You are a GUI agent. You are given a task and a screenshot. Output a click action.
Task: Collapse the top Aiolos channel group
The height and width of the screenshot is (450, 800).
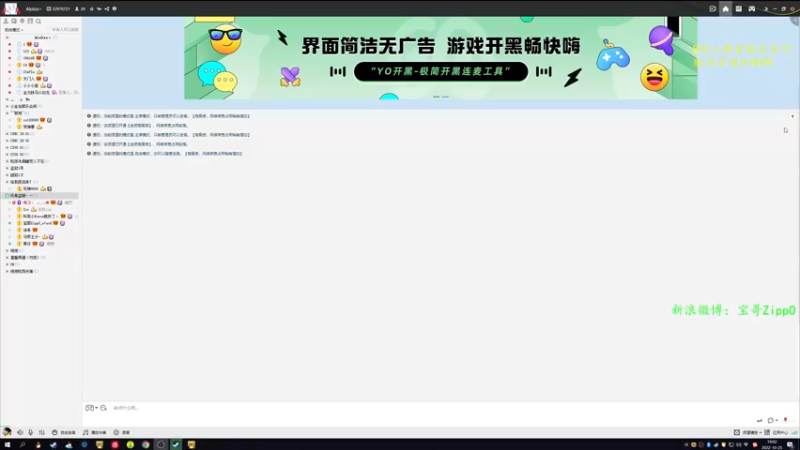(x=7, y=37)
